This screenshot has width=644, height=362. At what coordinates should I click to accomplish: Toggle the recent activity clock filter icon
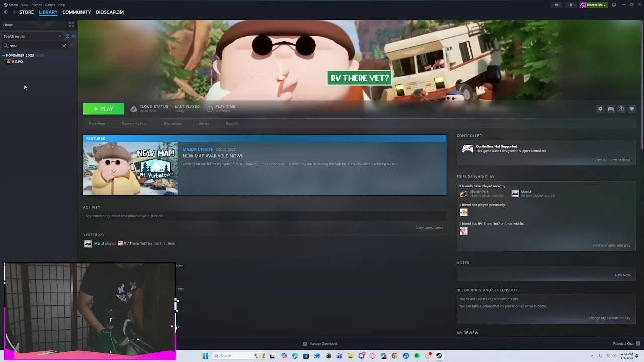tap(67, 36)
